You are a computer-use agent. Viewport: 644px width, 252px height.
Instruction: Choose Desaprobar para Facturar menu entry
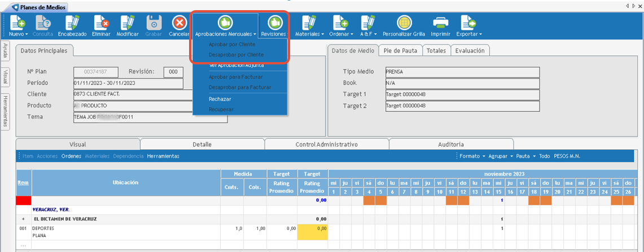tap(240, 88)
